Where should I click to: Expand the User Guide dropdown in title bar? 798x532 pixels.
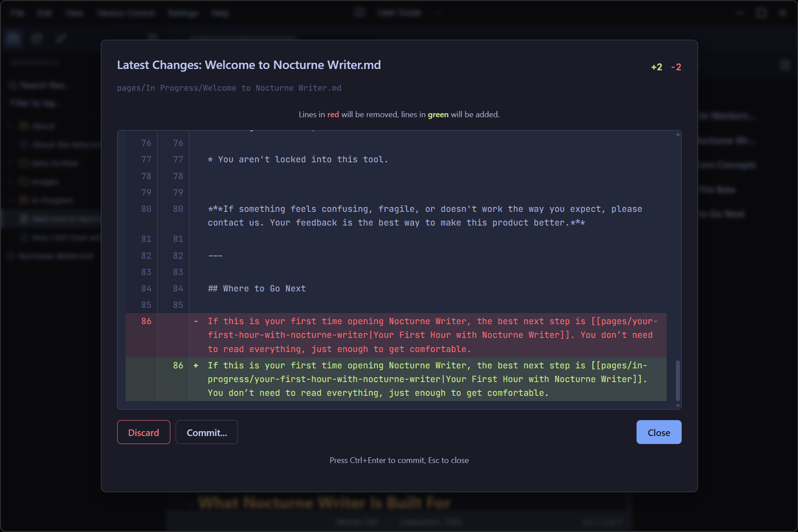pos(439,13)
